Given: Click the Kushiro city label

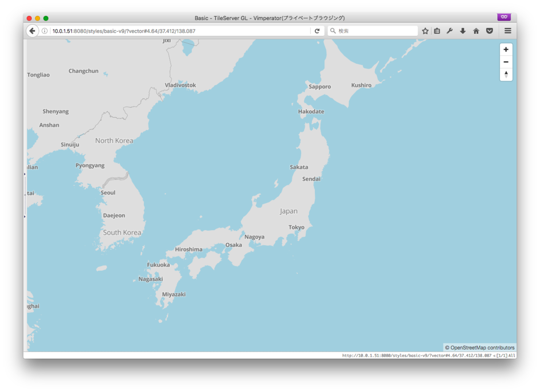Looking at the screenshot, I should click(361, 85).
